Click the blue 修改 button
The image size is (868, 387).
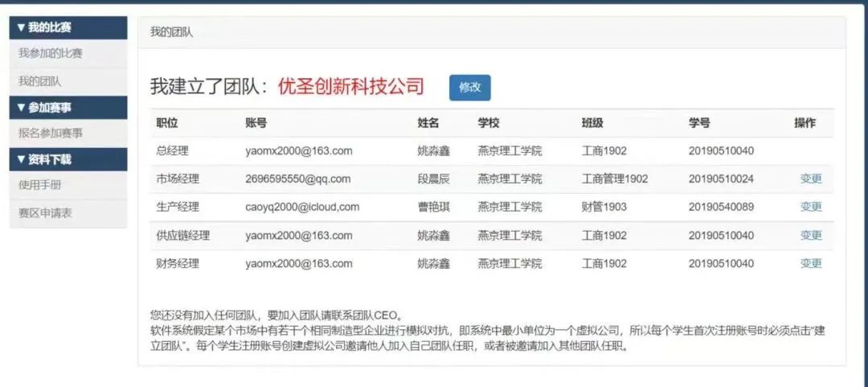click(469, 87)
